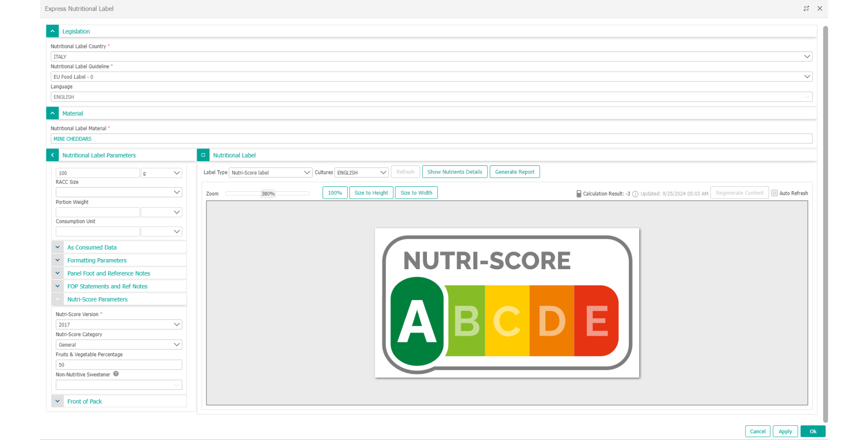Click the Generate Report button
Screen dimensions: 868x440
[x=515, y=172]
